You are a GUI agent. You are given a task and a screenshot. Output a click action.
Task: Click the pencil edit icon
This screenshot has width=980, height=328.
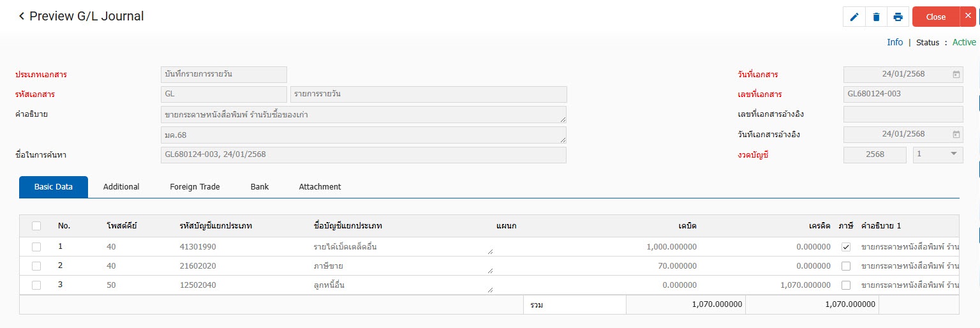tap(854, 17)
